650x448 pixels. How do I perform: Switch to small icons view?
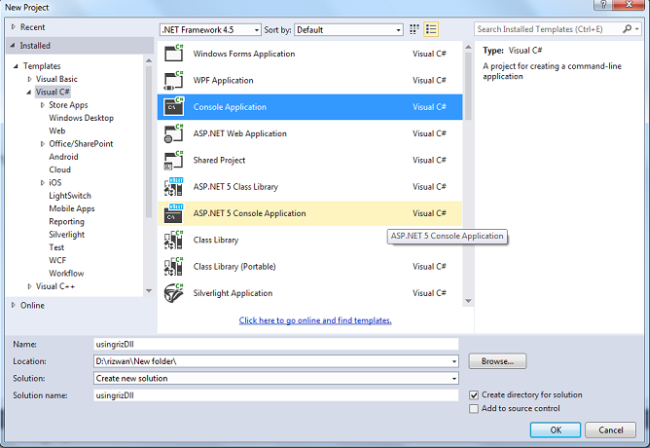point(414,29)
